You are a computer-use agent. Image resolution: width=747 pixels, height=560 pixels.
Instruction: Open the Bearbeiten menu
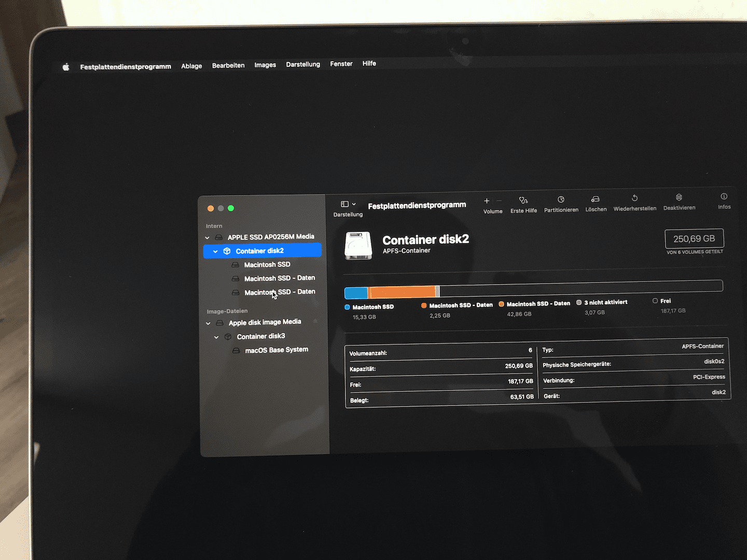[x=228, y=65]
